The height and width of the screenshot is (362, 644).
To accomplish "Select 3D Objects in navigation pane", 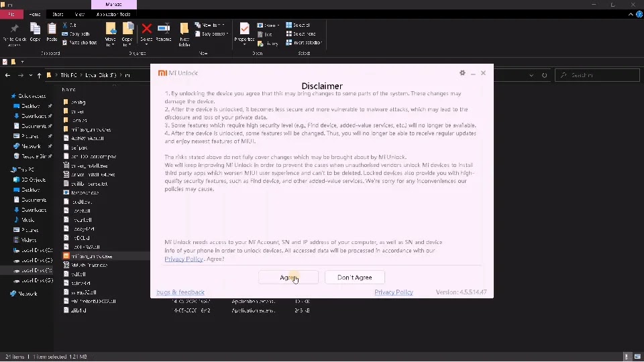I will (30, 180).
